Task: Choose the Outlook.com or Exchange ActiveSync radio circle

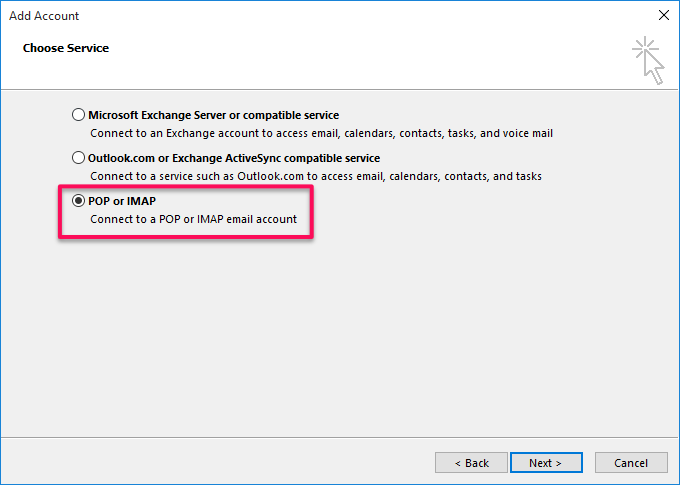Action: click(x=79, y=158)
